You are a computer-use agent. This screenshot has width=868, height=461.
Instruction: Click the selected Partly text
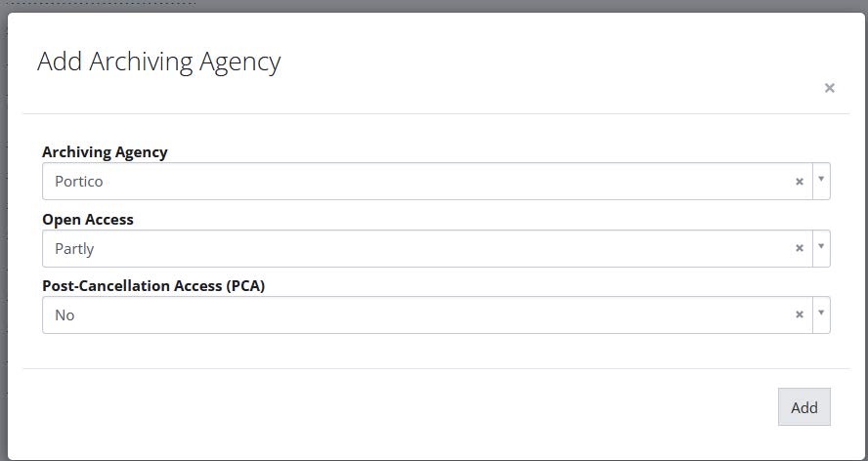tap(74, 249)
